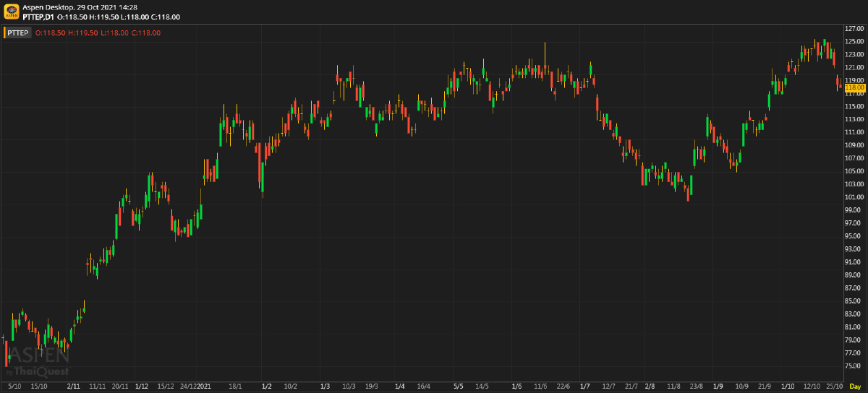Click the yellow 118.00 current price tag

854,87
